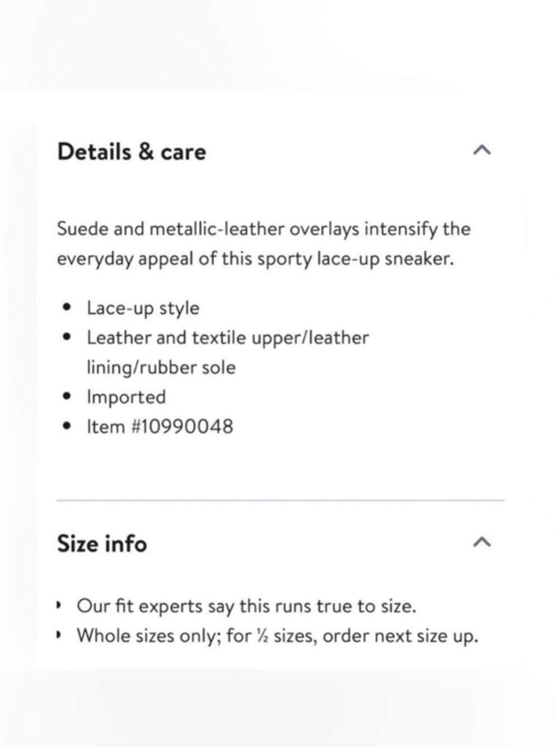Click the Whole sizes only note
This screenshot has height=747, width=560.
pos(277,636)
